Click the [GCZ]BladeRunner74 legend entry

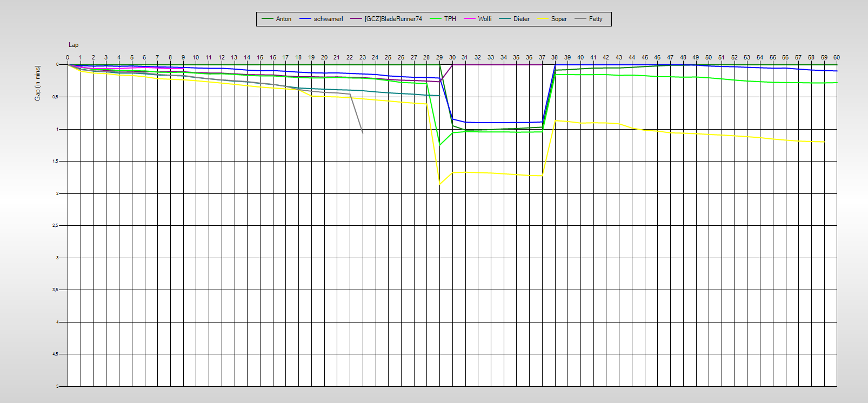393,19
